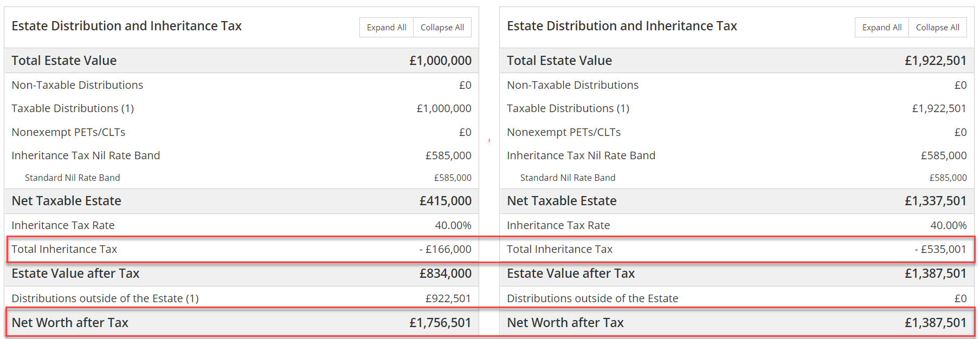Image resolution: width=980 pixels, height=339 pixels.
Task: Click Expand All in right panel
Action: pyautogui.click(x=882, y=28)
